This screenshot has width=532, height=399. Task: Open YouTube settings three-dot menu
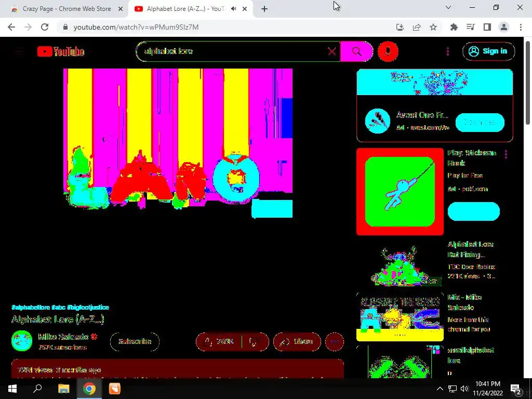pyautogui.click(x=448, y=51)
